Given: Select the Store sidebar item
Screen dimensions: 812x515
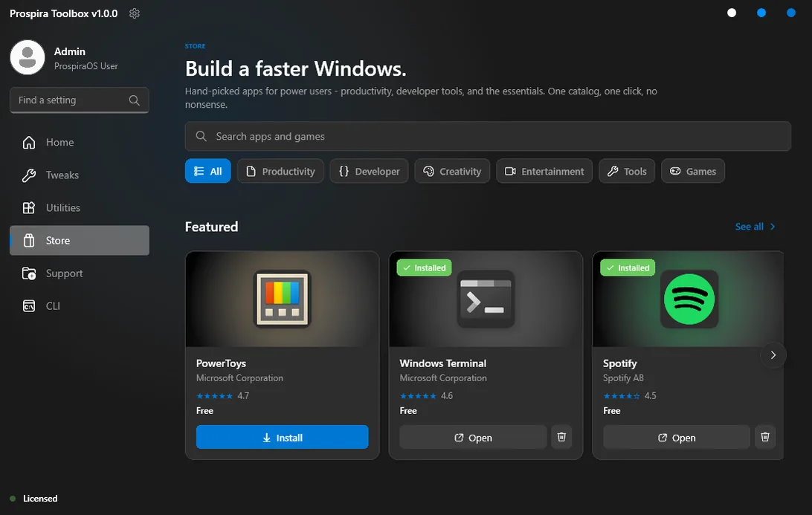Looking at the screenshot, I should [x=80, y=240].
